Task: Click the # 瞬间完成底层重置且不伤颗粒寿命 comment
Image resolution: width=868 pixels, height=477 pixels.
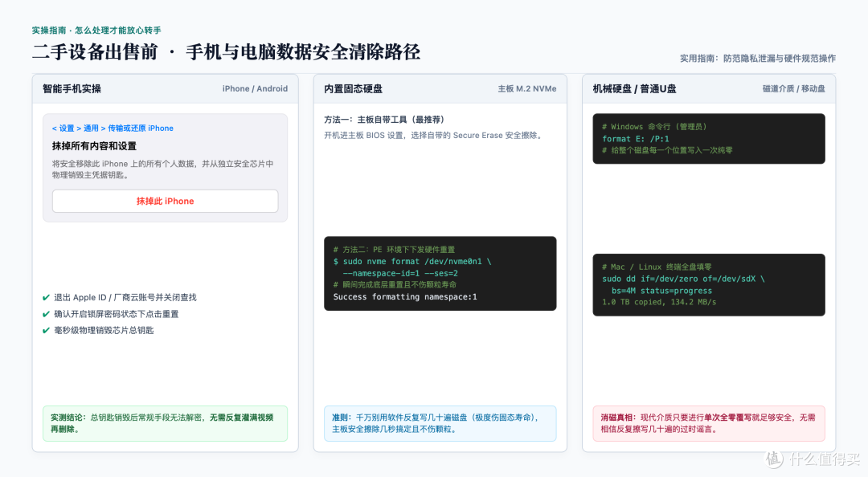Action: point(395,285)
